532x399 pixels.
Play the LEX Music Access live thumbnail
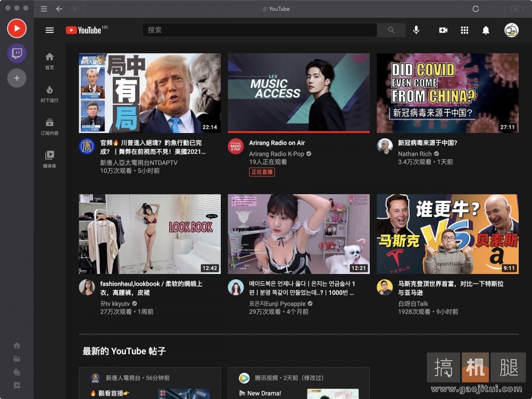(x=298, y=93)
